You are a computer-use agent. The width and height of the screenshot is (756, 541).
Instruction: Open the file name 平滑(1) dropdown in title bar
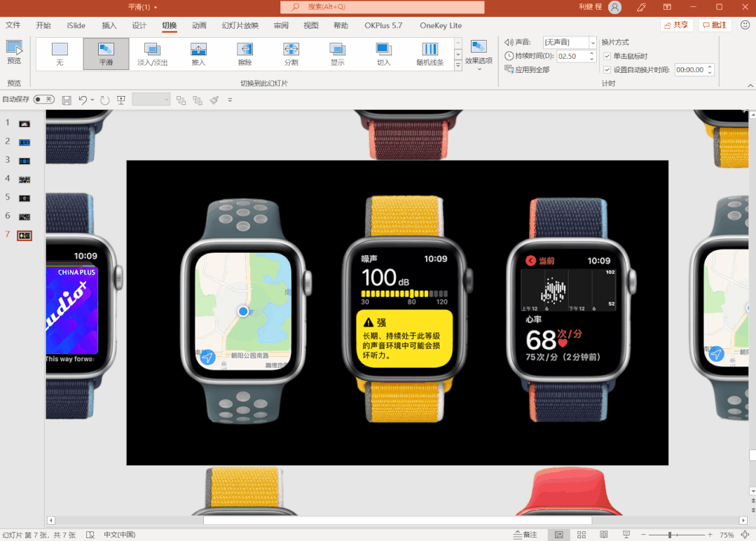(x=156, y=7)
